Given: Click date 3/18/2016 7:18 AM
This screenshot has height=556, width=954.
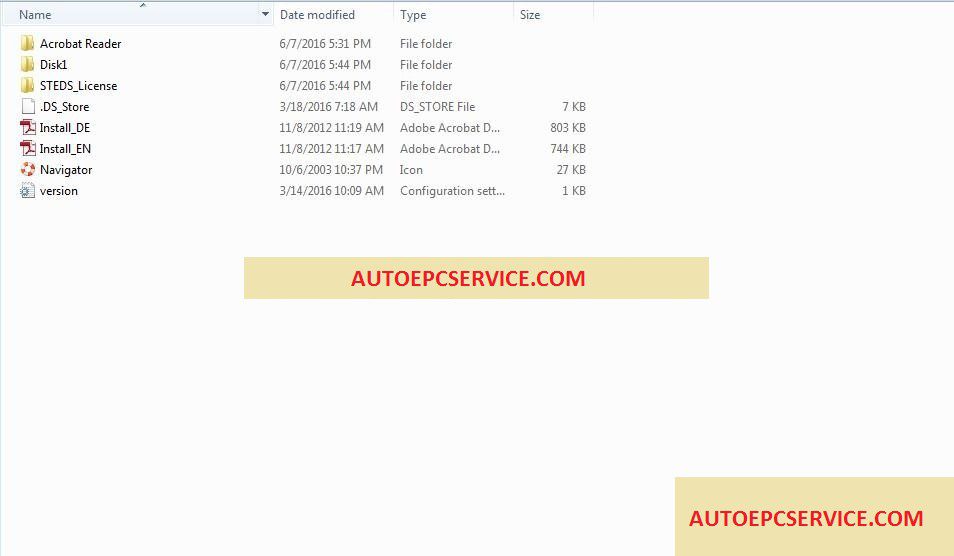Looking at the screenshot, I should click(329, 106).
